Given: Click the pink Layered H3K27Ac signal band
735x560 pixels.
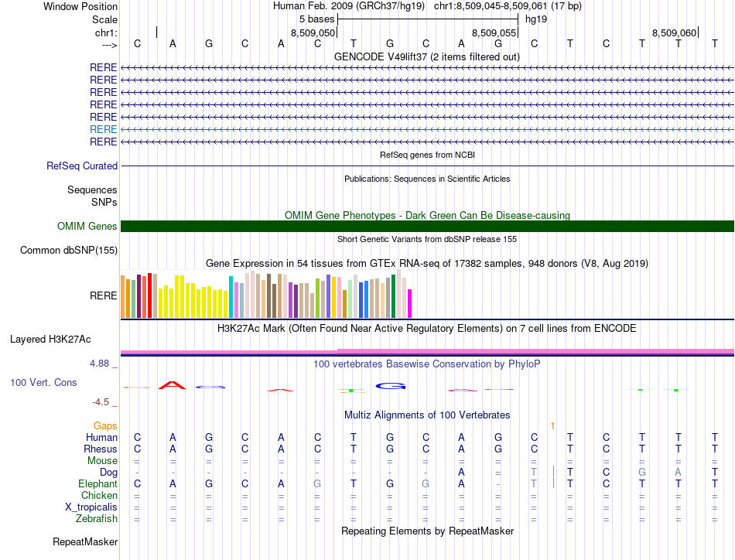Looking at the screenshot, I should click(x=427, y=351).
